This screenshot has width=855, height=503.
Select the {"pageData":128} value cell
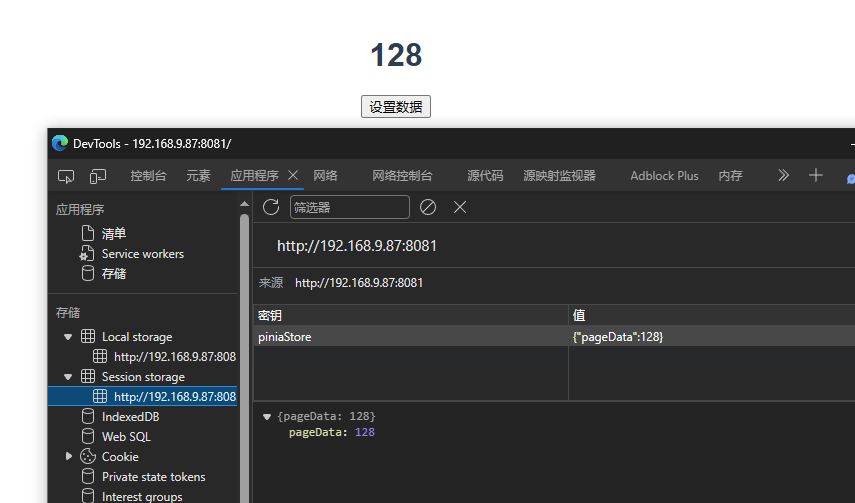point(712,337)
